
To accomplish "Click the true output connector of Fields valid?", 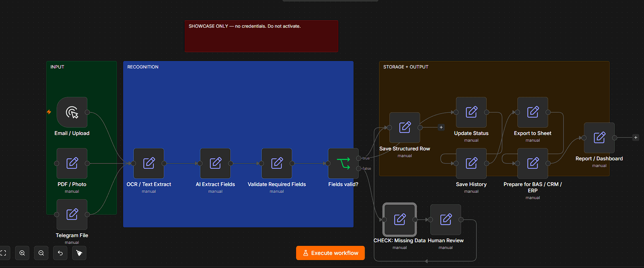I will click(x=359, y=158).
